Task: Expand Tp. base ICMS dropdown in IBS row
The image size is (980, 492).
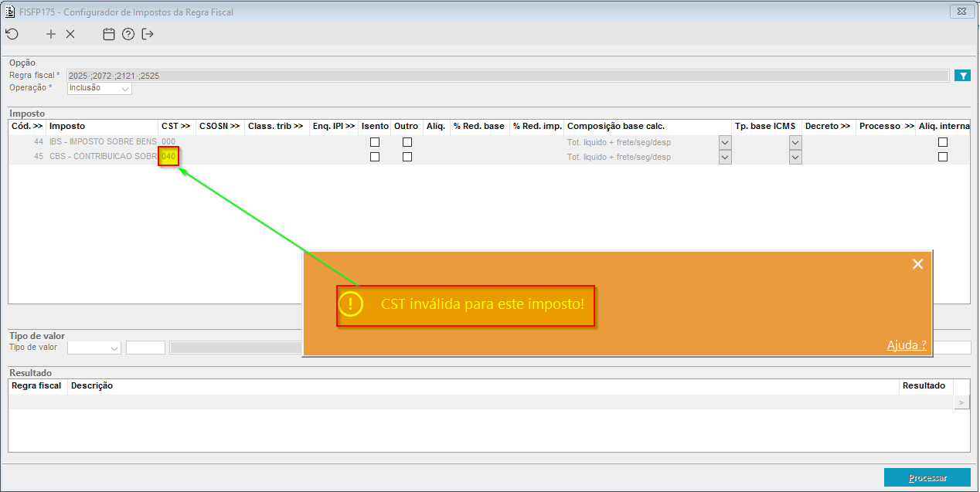Action: point(795,142)
